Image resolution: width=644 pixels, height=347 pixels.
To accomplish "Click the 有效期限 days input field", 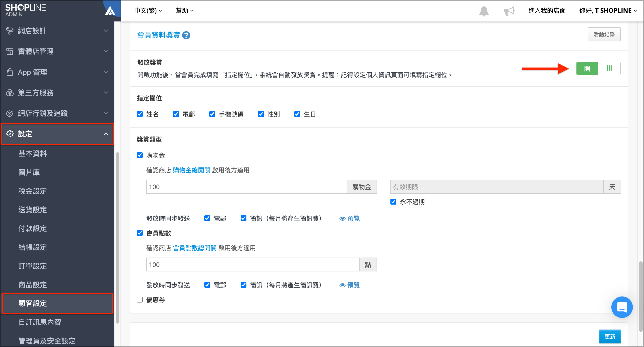I will [497, 187].
